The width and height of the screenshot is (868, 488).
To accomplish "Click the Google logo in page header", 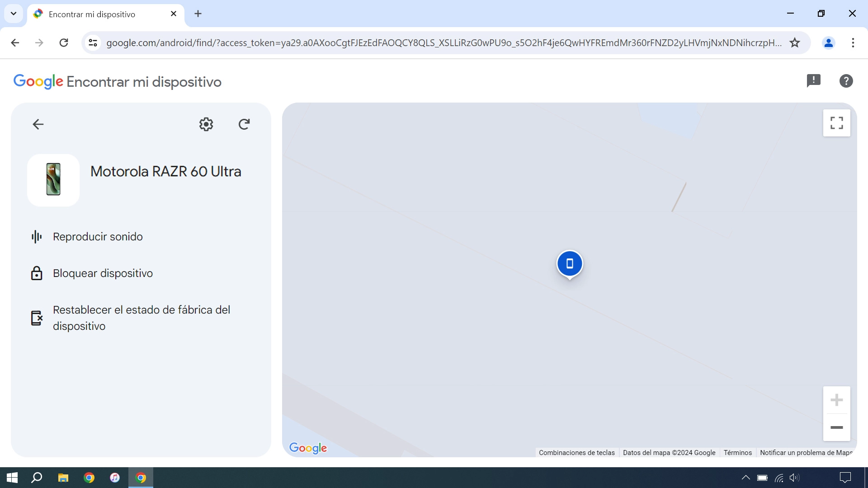I will click(x=38, y=82).
